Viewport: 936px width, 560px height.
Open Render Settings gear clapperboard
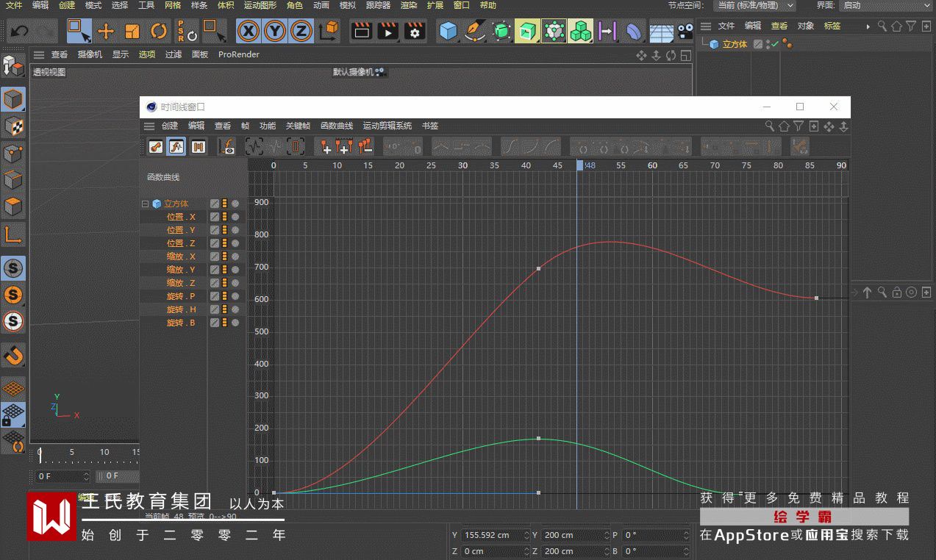coord(415,32)
